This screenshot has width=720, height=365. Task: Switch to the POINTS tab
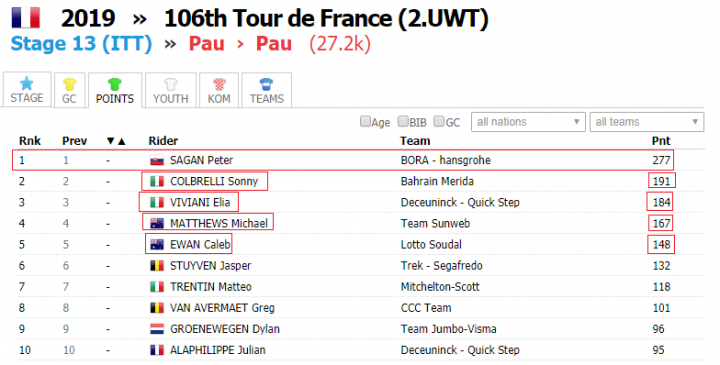[x=115, y=90]
